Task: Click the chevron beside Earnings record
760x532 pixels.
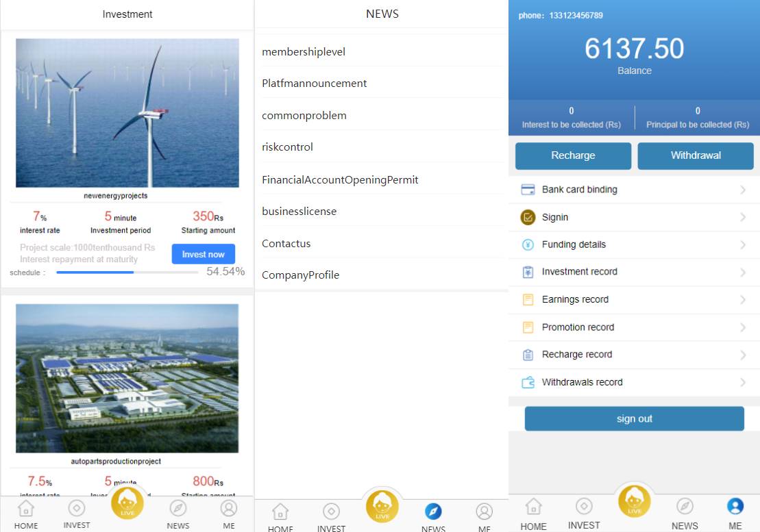Action: point(743,299)
